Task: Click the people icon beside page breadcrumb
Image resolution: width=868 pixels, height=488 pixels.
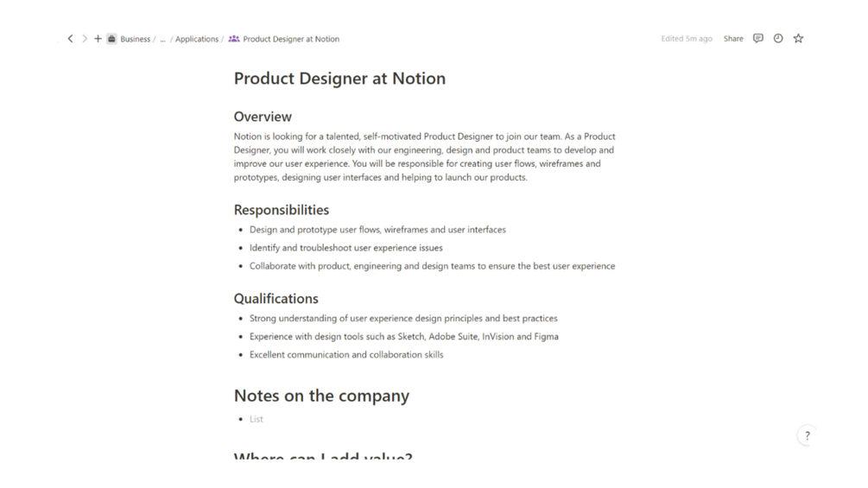Action: 234,39
